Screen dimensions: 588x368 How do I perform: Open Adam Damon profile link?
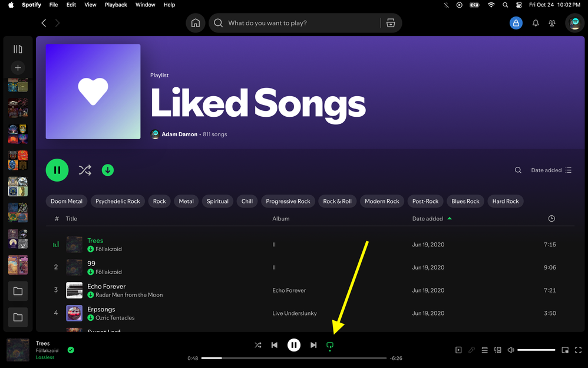point(179,134)
